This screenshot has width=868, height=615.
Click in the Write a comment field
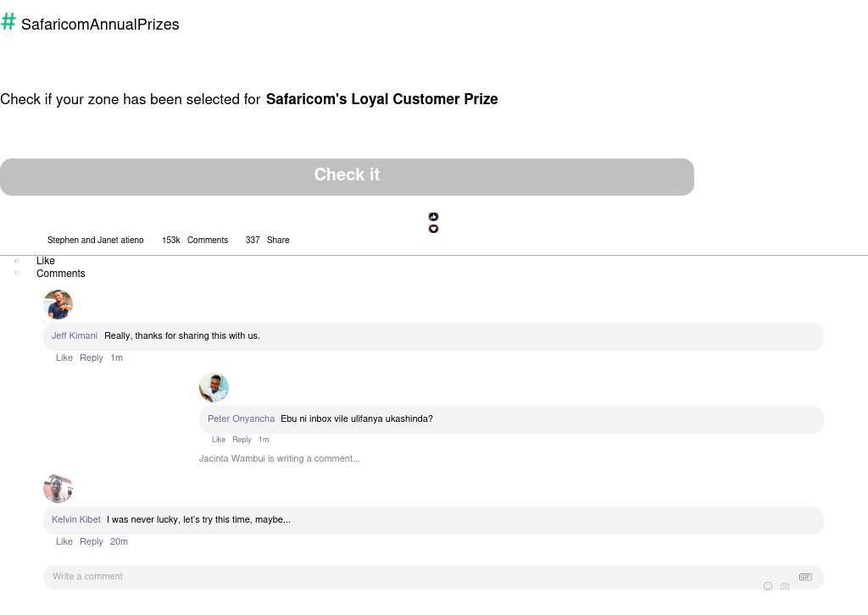pos(433,577)
